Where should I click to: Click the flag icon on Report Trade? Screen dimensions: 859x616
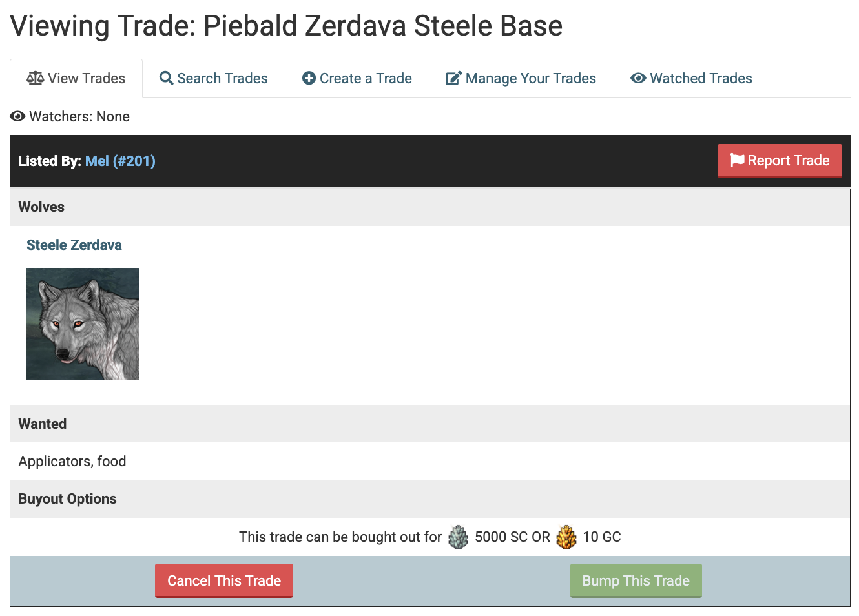737,160
